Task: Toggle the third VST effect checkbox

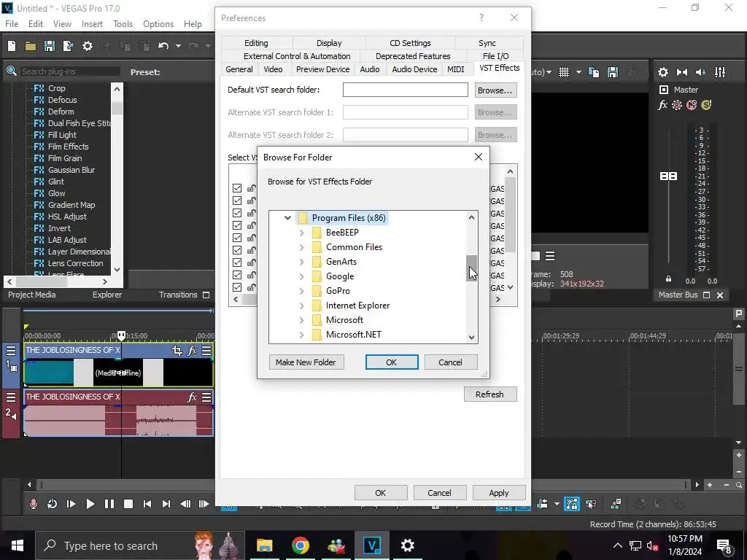Action: tap(237, 213)
